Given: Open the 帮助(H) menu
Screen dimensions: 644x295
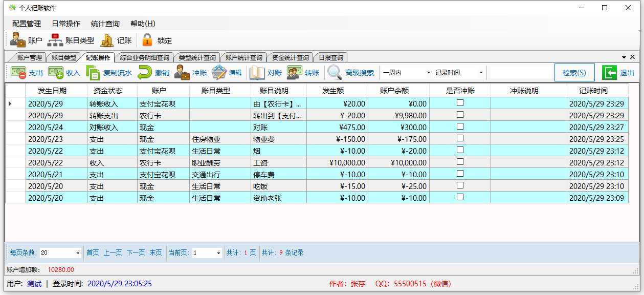Looking at the screenshot, I should (143, 24).
